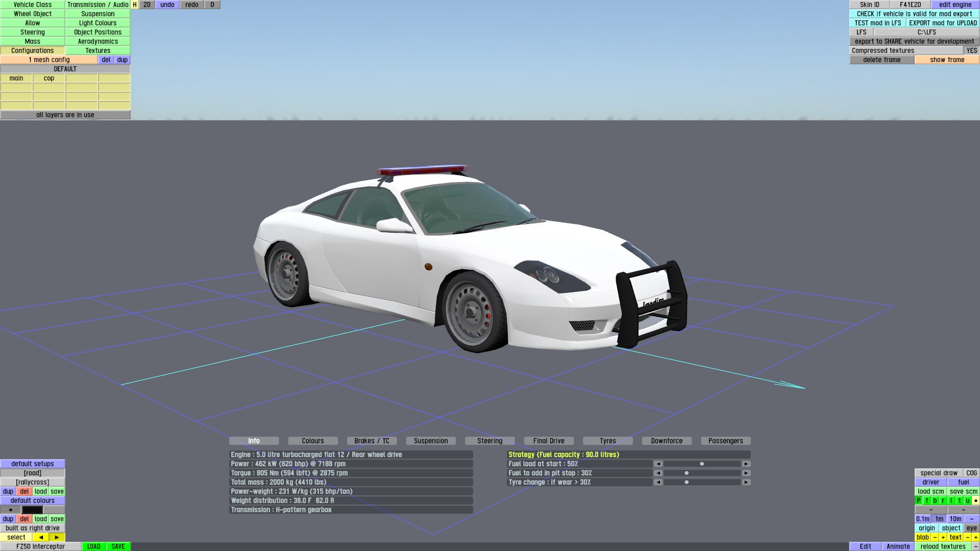Click EXPORT mod for UPLOAD button
Screen dimensions: 980x551
[943, 23]
